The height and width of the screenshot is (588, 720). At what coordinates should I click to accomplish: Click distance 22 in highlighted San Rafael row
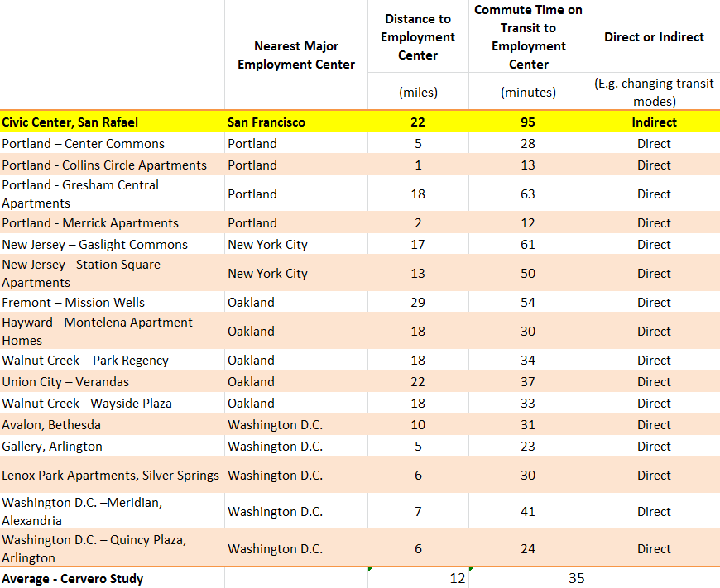(x=418, y=122)
